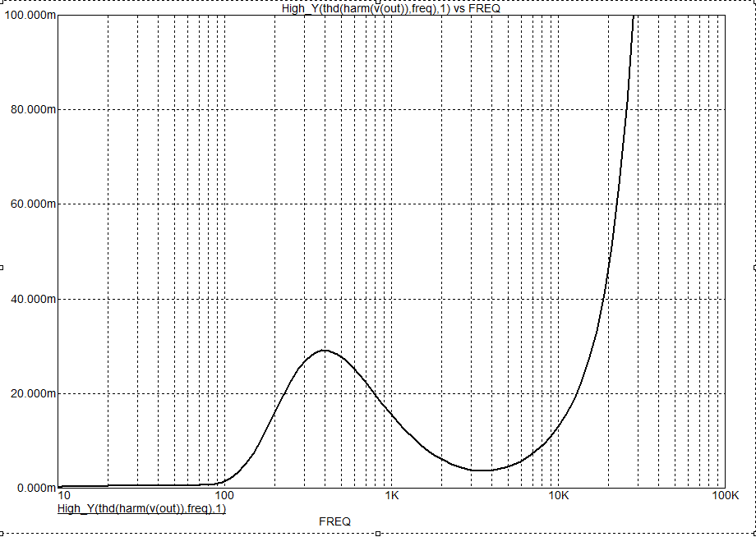Viewport: 756px width, 537px height.
Task: Click the 20.000m y-axis label
Action: tap(33, 393)
